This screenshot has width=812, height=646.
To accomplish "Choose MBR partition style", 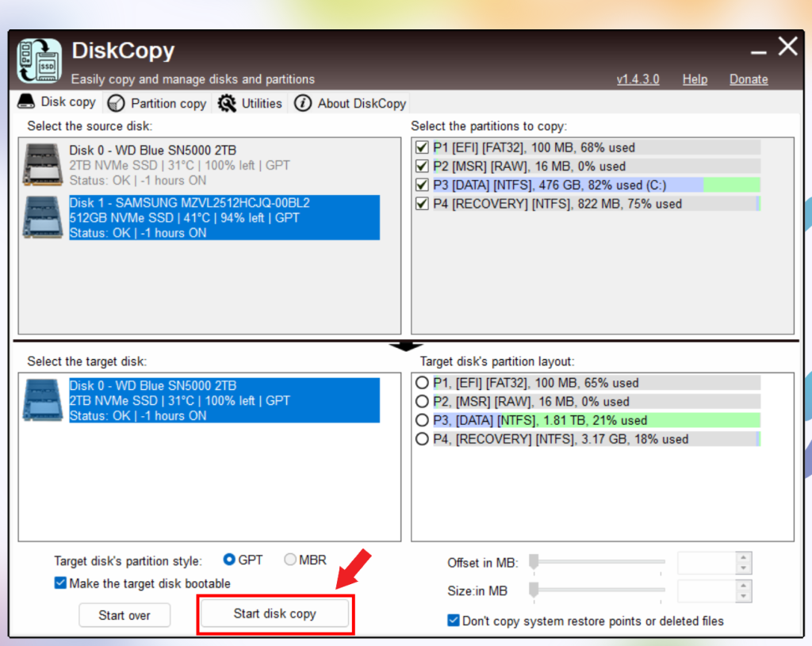I will click(x=290, y=560).
